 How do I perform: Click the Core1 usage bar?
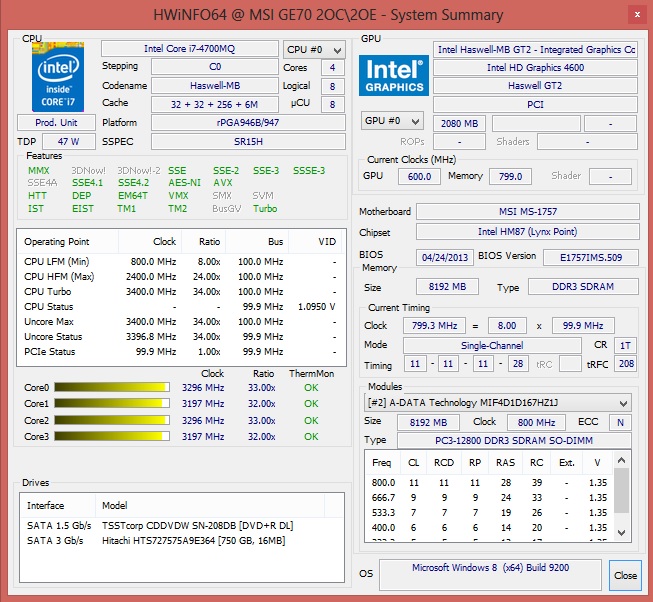pyautogui.click(x=112, y=403)
